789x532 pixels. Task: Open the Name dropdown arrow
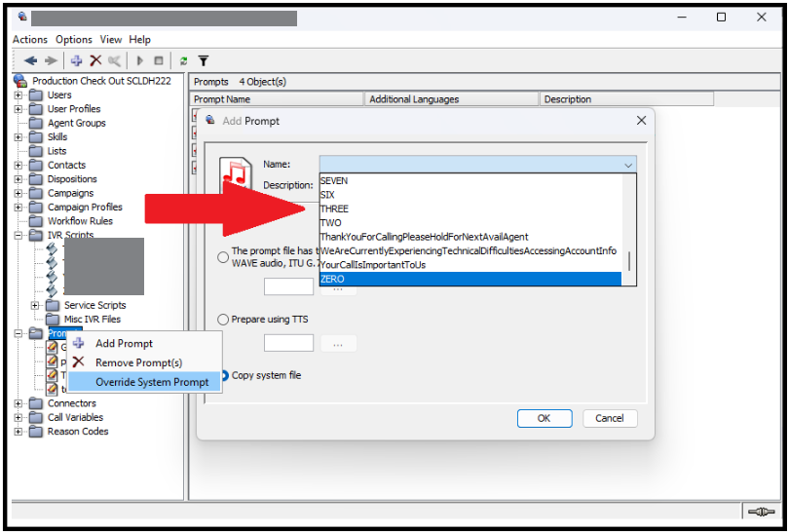point(628,165)
